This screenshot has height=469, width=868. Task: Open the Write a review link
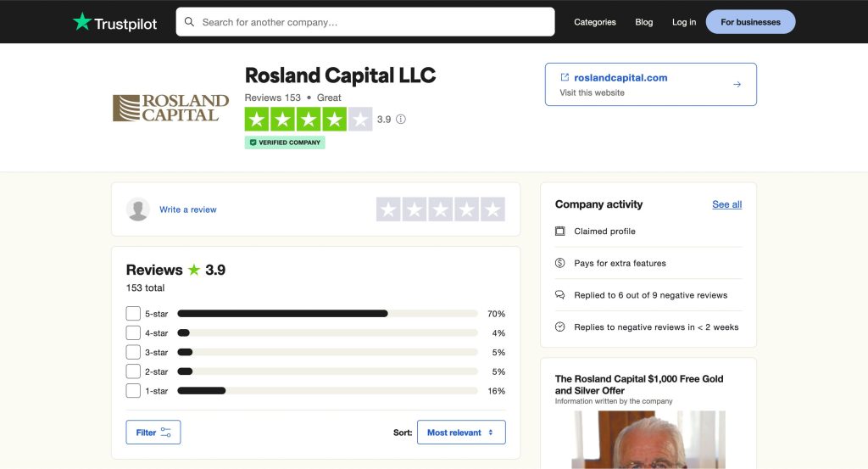click(x=188, y=209)
